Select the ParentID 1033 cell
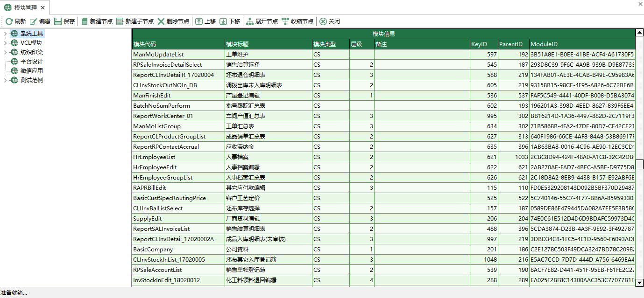Viewport: 644px width, 298px height. [514, 157]
